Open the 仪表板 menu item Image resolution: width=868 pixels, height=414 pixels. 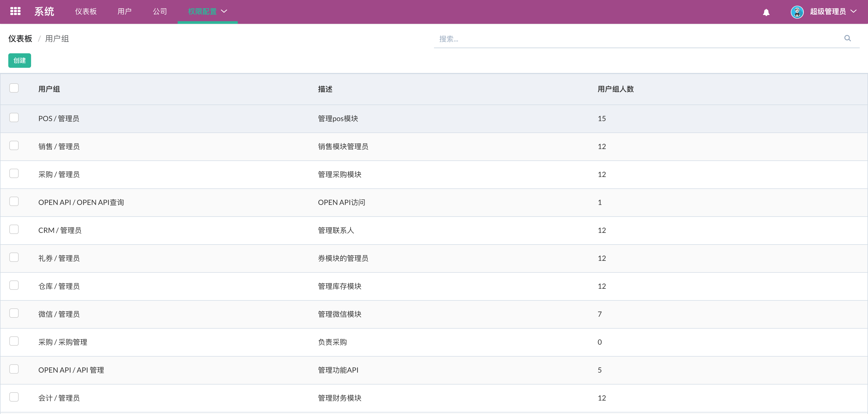pos(86,11)
